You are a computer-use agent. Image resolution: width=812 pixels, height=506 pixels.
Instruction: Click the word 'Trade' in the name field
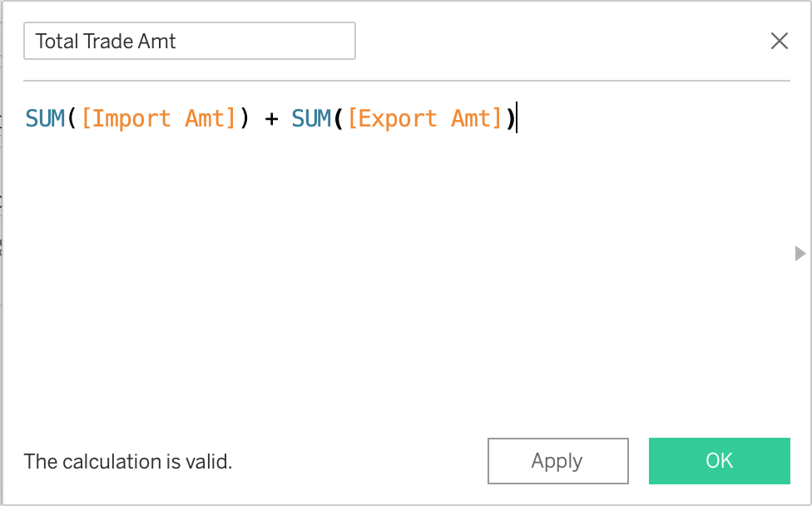[111, 42]
